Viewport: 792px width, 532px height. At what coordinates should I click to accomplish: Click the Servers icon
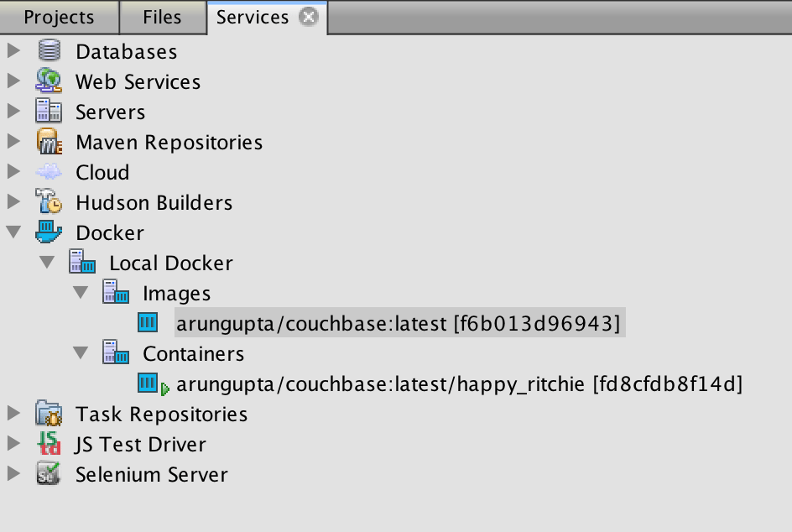[48, 112]
